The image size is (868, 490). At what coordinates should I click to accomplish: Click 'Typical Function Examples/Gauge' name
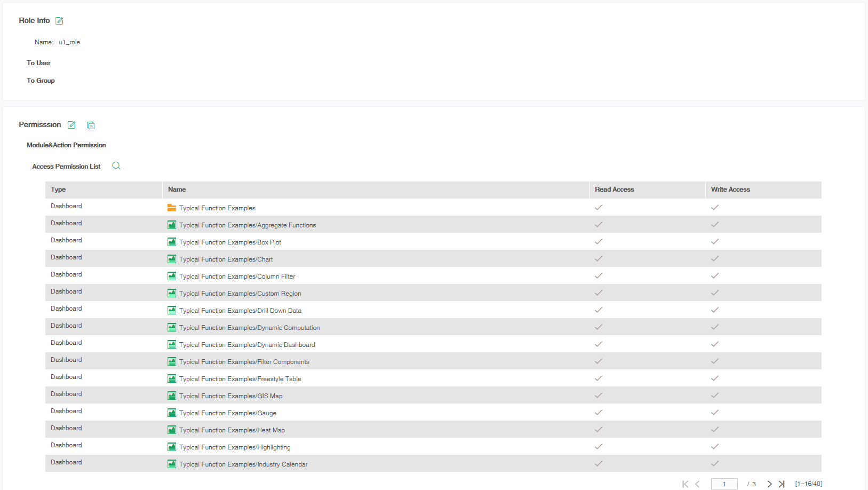click(228, 413)
